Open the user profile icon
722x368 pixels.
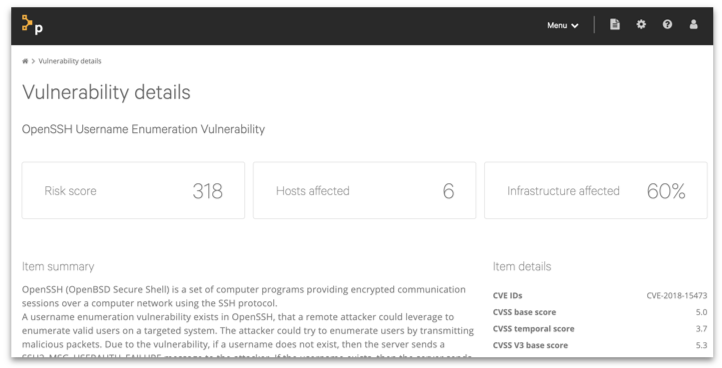click(x=693, y=24)
